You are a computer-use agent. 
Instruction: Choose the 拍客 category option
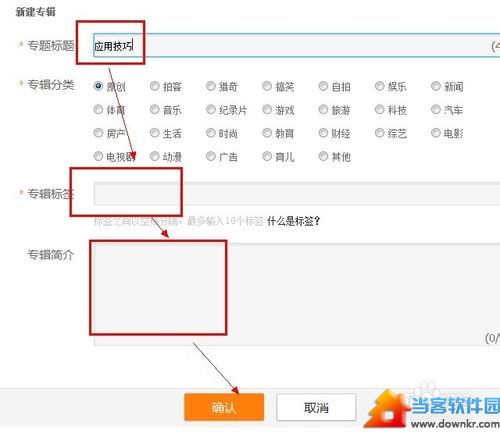pos(155,86)
